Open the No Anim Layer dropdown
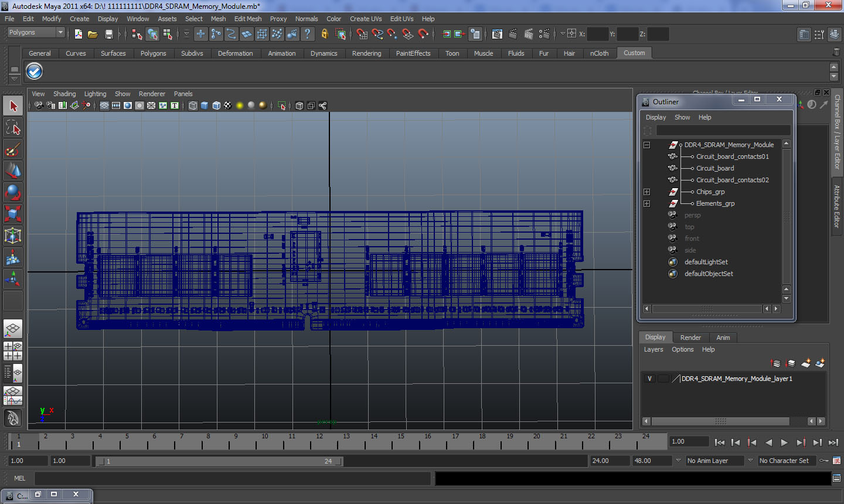844x504 pixels. tap(678, 461)
